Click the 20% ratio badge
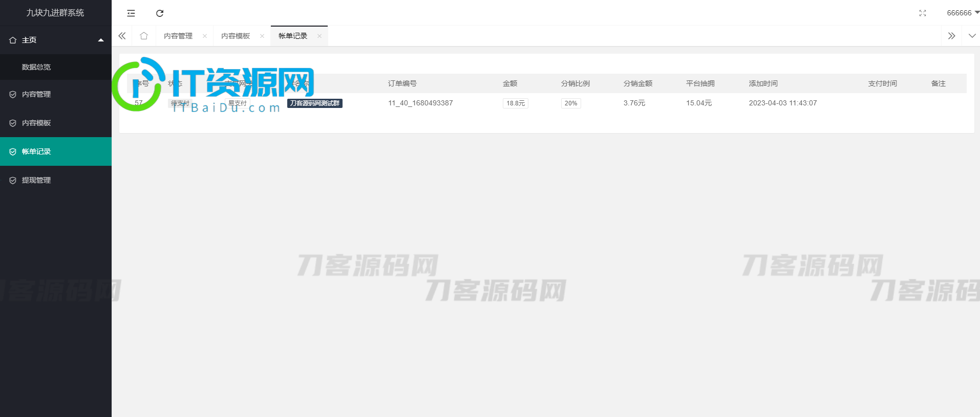 click(571, 103)
